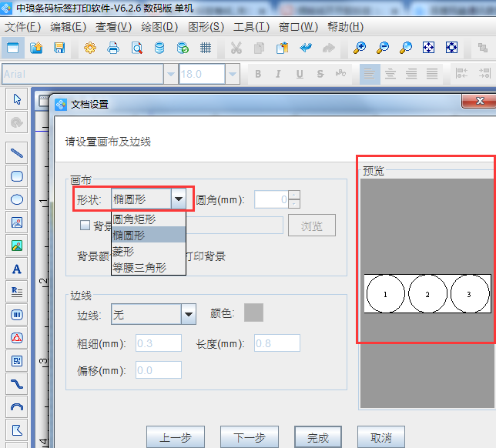This screenshot has height=448, width=496.
Task: Click the Save document toolbar icon
Action: tap(59, 48)
